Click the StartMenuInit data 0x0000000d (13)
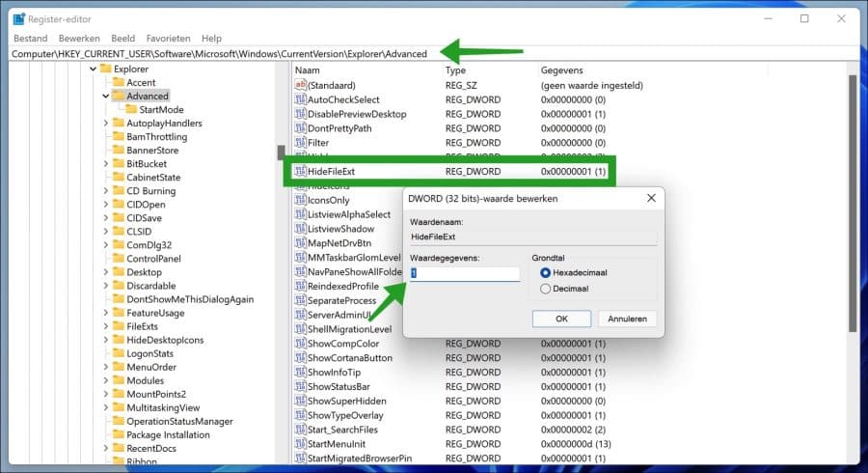The height and width of the screenshot is (473, 868). tap(576, 444)
